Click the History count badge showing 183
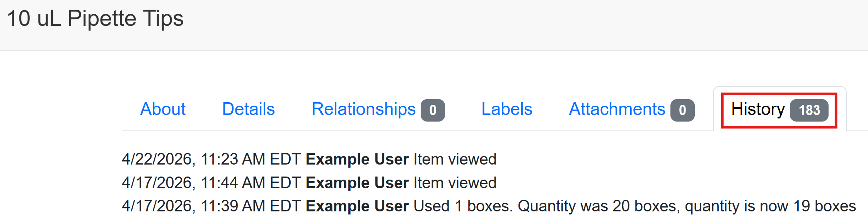 809,110
